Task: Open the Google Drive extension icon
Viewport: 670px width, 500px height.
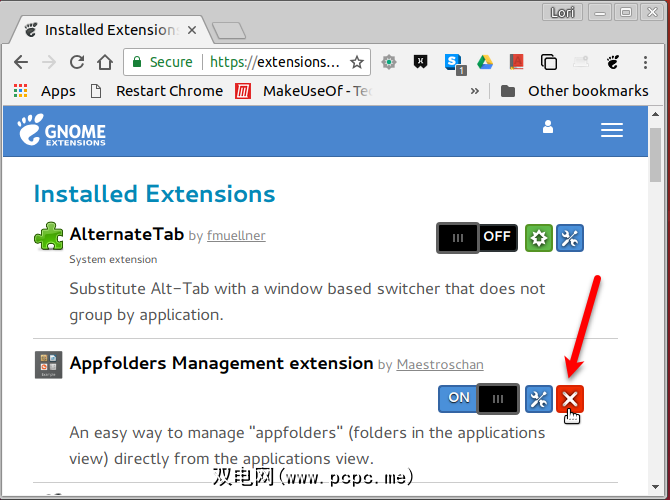Action: 485,62
